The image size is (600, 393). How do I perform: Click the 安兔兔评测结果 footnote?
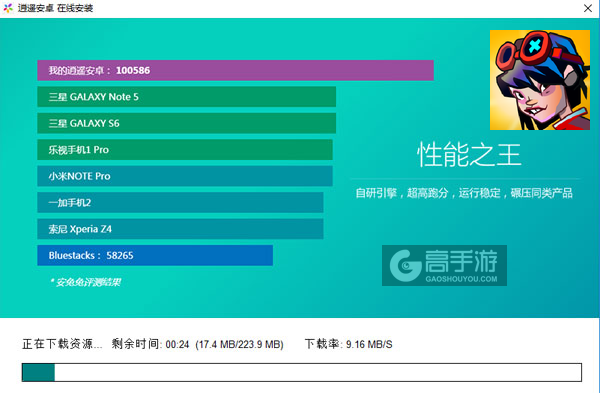pyautogui.click(x=86, y=282)
